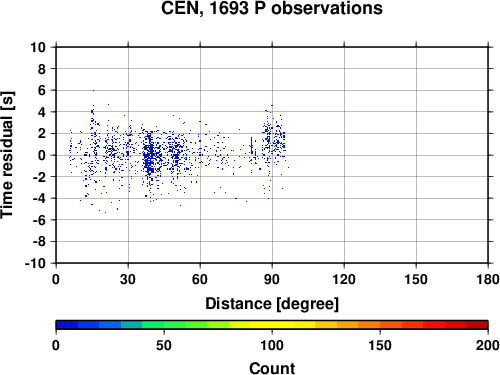Click the y-axis tick label "8"
The height and width of the screenshot is (375, 500).
coord(42,69)
